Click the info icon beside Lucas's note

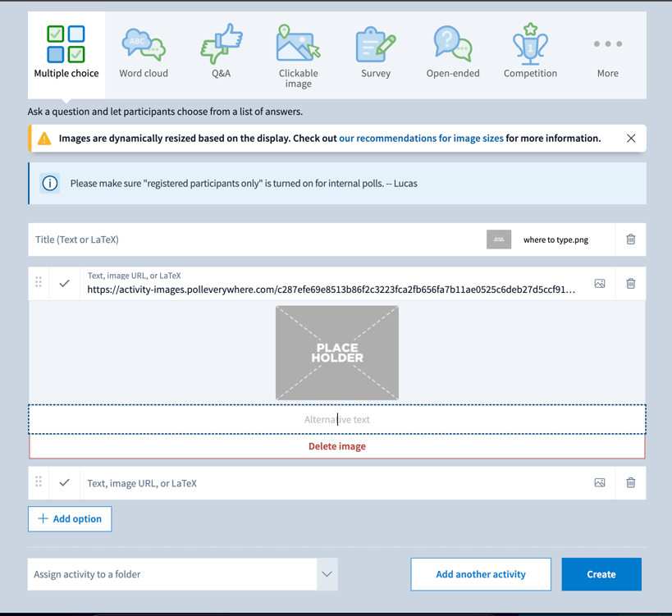pos(50,184)
